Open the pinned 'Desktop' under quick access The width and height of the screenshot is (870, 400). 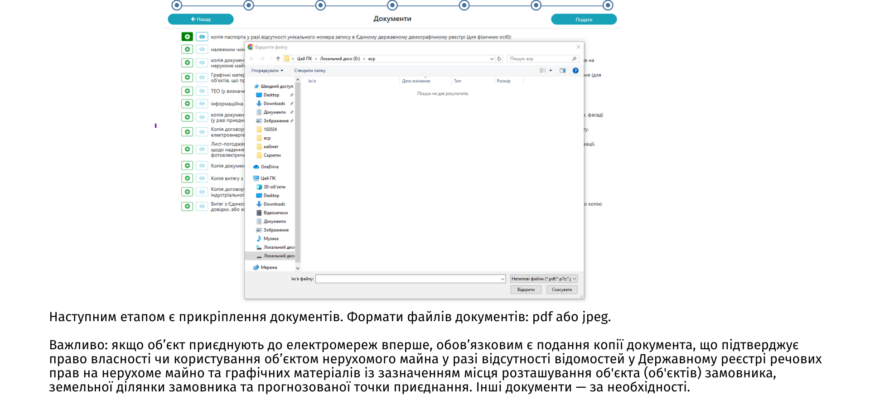[x=271, y=95]
